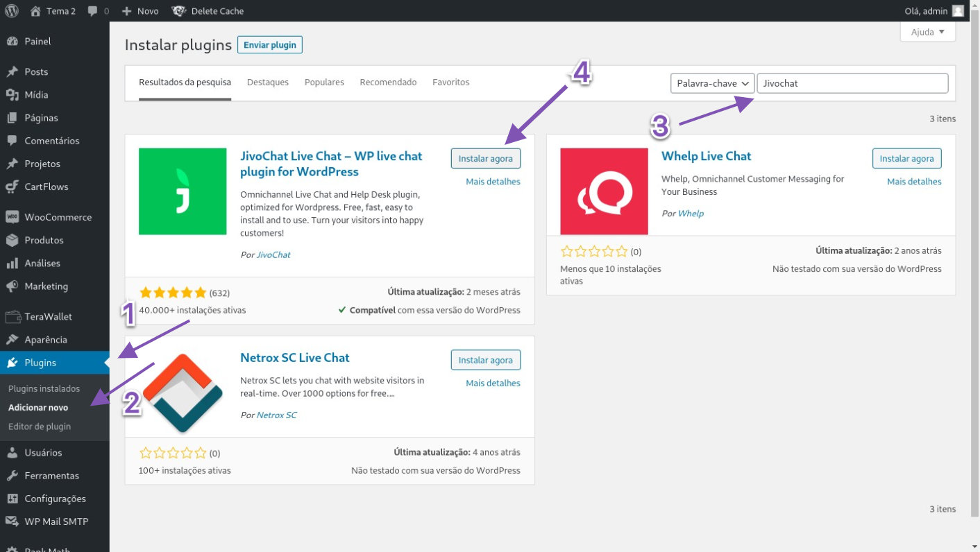This screenshot has height=552, width=980.
Task: Click the Olá, admin account greeting
Action: click(x=927, y=11)
